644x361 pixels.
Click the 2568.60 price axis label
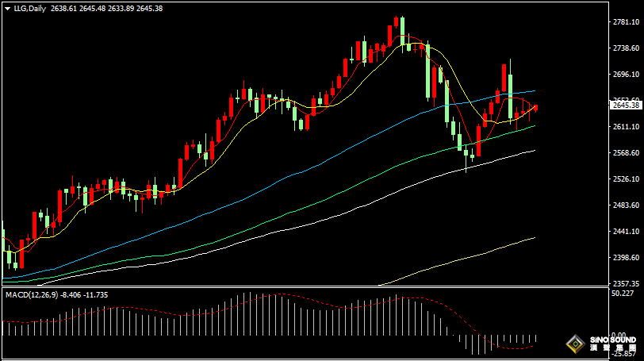[626, 153]
